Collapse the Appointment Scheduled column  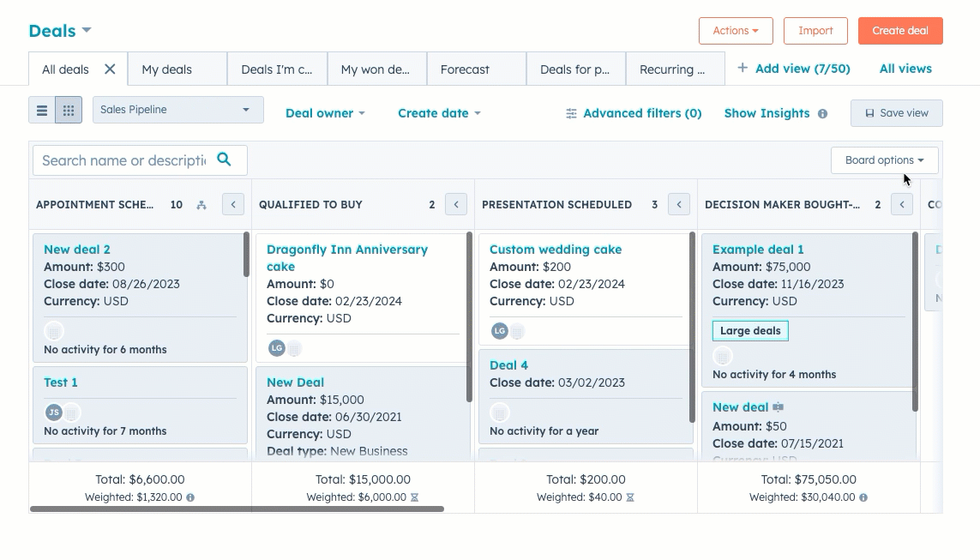click(233, 204)
